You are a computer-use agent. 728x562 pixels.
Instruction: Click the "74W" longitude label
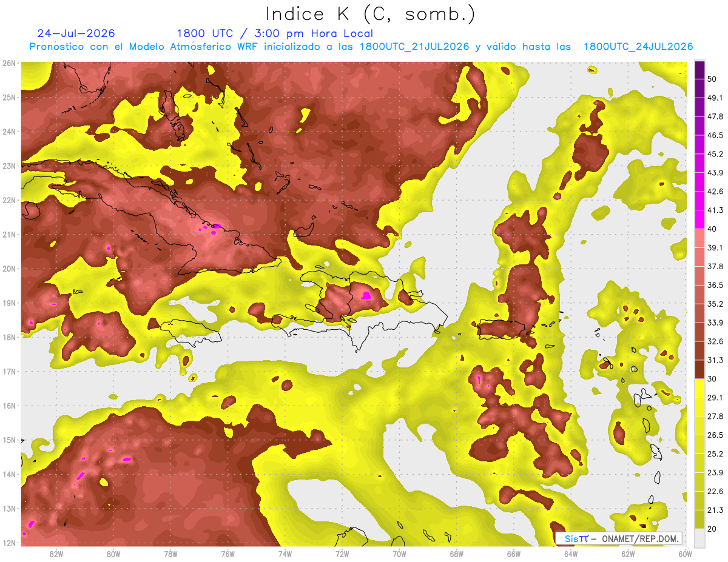(x=285, y=554)
